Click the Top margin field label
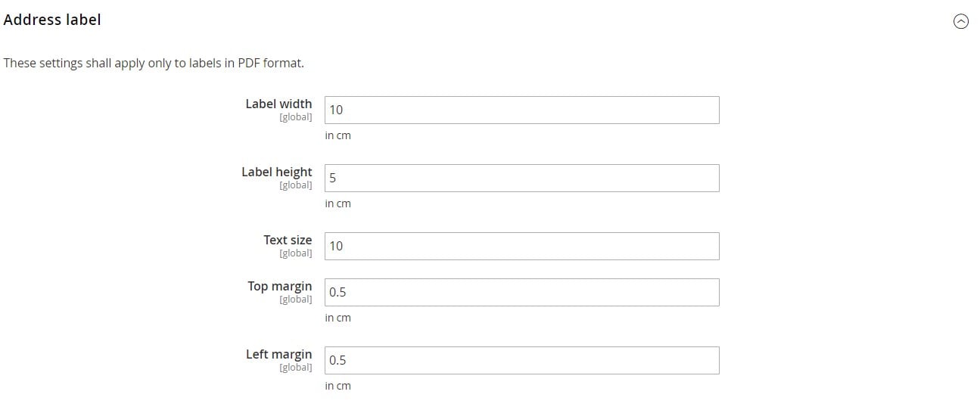The width and height of the screenshot is (980, 410). point(280,286)
